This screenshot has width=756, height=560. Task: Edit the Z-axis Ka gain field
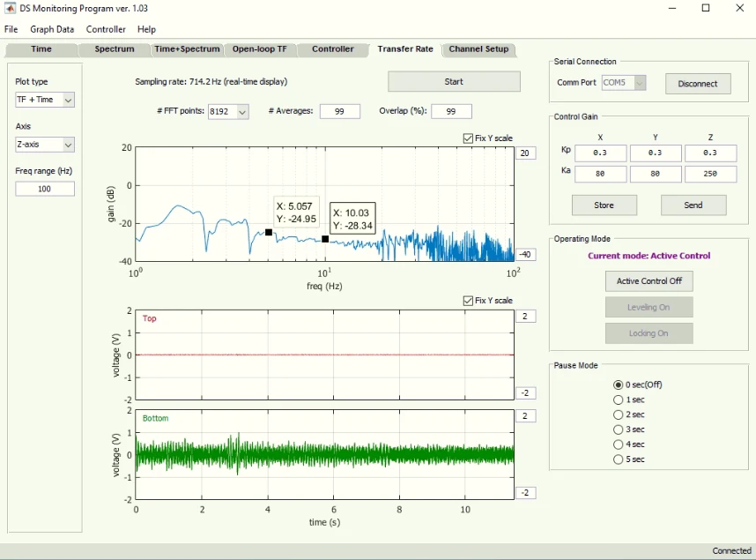tap(710, 174)
